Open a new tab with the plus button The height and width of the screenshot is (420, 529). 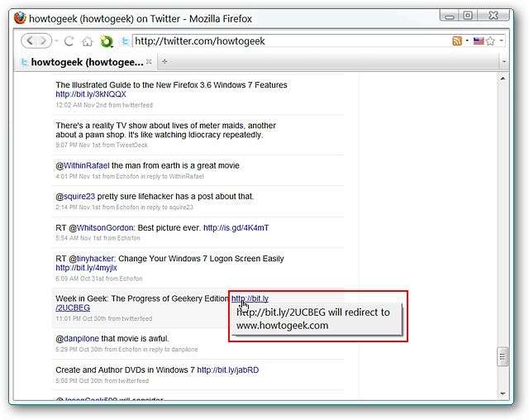(164, 61)
